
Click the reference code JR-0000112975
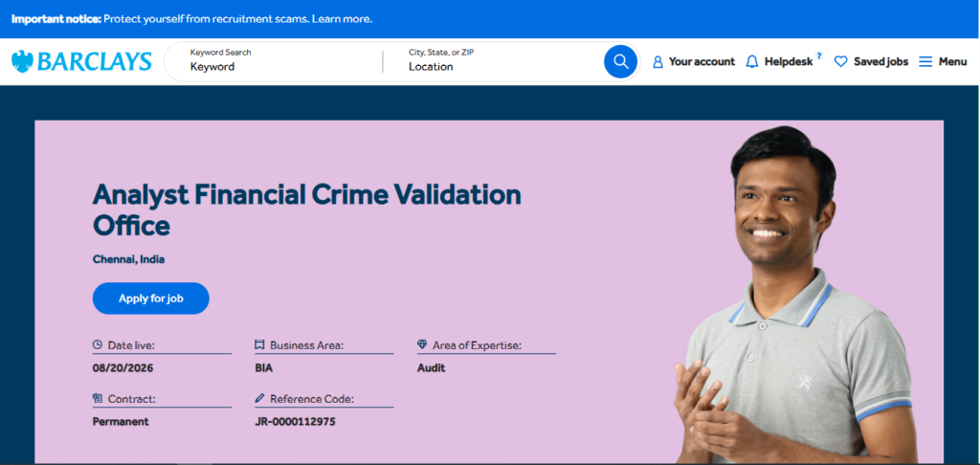tap(295, 421)
